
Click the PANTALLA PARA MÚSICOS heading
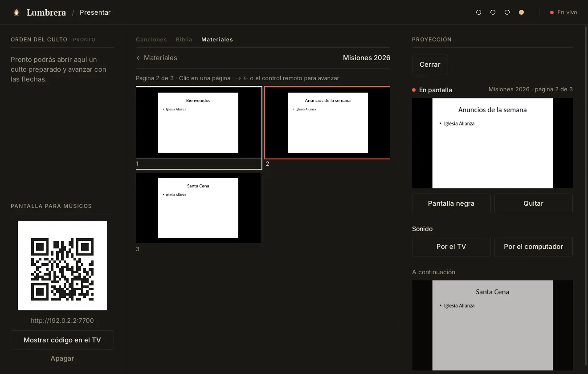(x=51, y=206)
